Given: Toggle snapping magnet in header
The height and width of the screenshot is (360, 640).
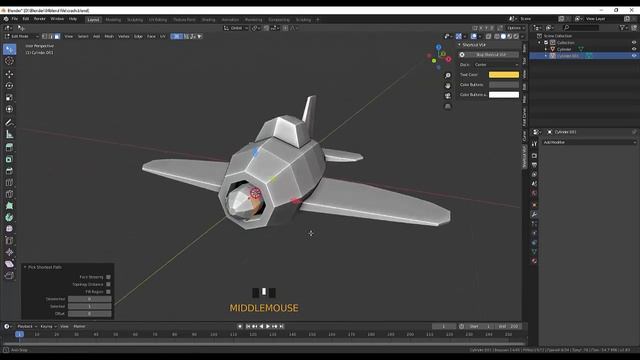Looking at the screenshot, I should [267, 28].
